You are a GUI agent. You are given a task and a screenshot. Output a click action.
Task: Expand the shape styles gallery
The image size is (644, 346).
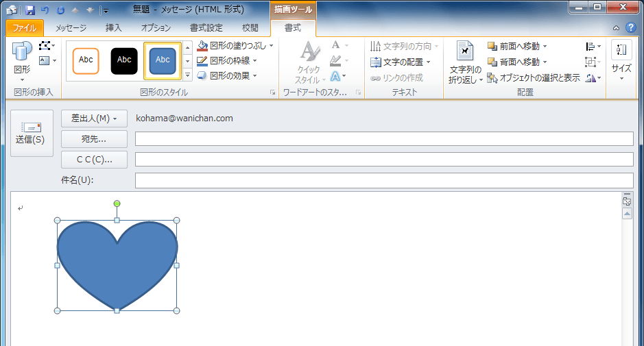point(188,75)
